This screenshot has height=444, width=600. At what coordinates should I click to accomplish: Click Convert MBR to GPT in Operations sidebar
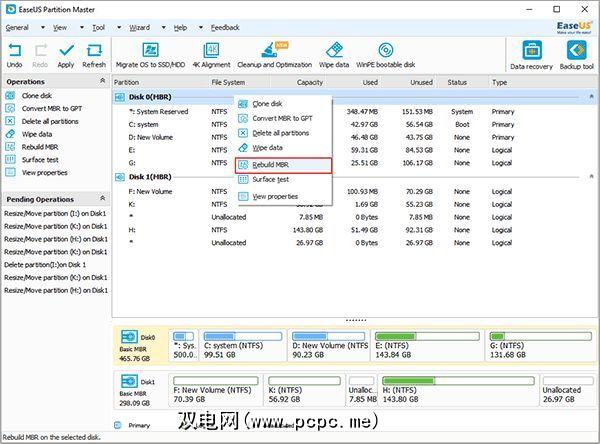click(51, 108)
